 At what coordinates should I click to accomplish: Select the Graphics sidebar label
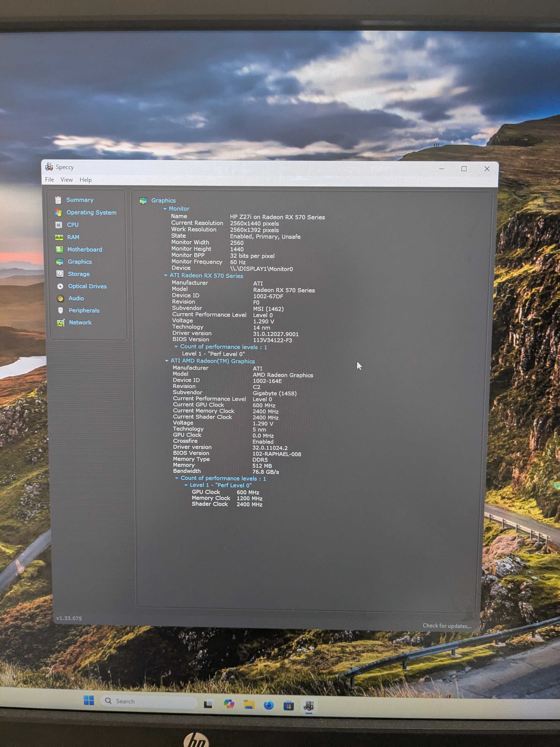point(80,262)
